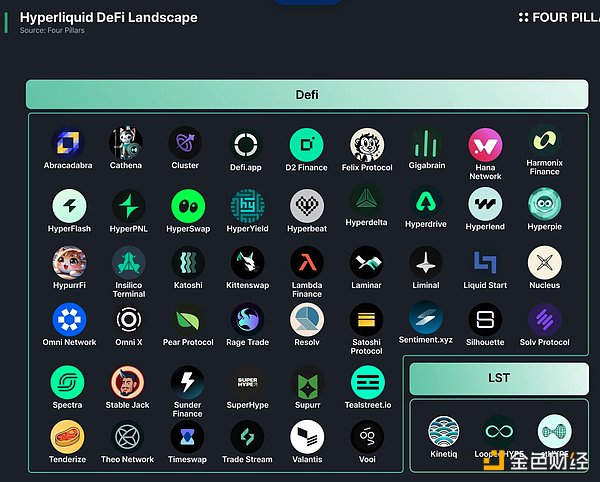Viewport: 600px width, 482px height.
Task: Click the Hypurrfi hamster thumbnail
Action: 68,263
